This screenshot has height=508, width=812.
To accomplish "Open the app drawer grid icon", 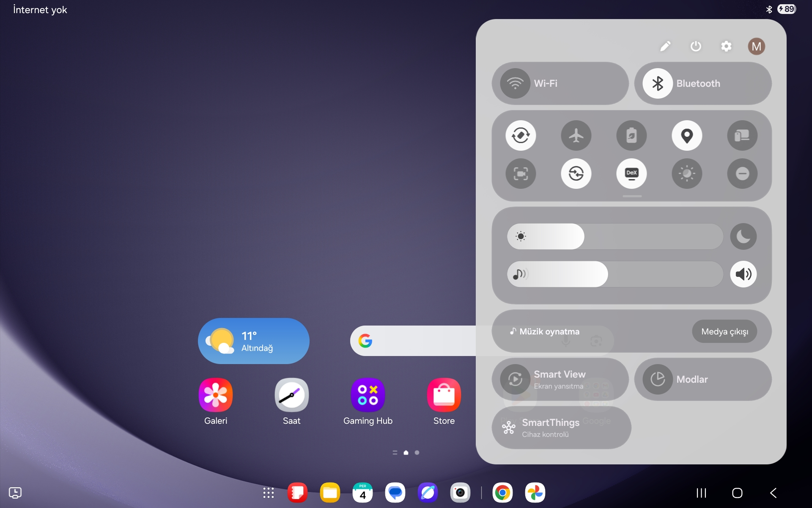I will pyautogui.click(x=269, y=493).
